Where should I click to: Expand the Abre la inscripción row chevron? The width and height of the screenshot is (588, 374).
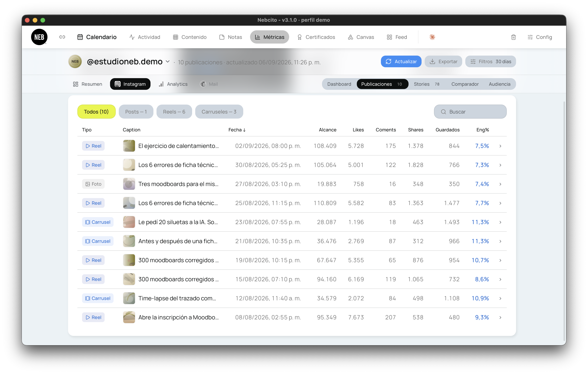(500, 317)
